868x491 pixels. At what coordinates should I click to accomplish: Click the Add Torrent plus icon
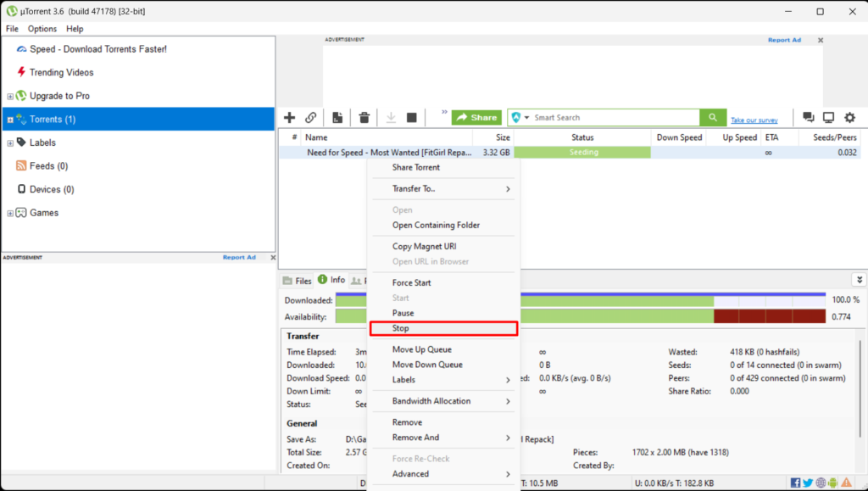click(x=289, y=118)
